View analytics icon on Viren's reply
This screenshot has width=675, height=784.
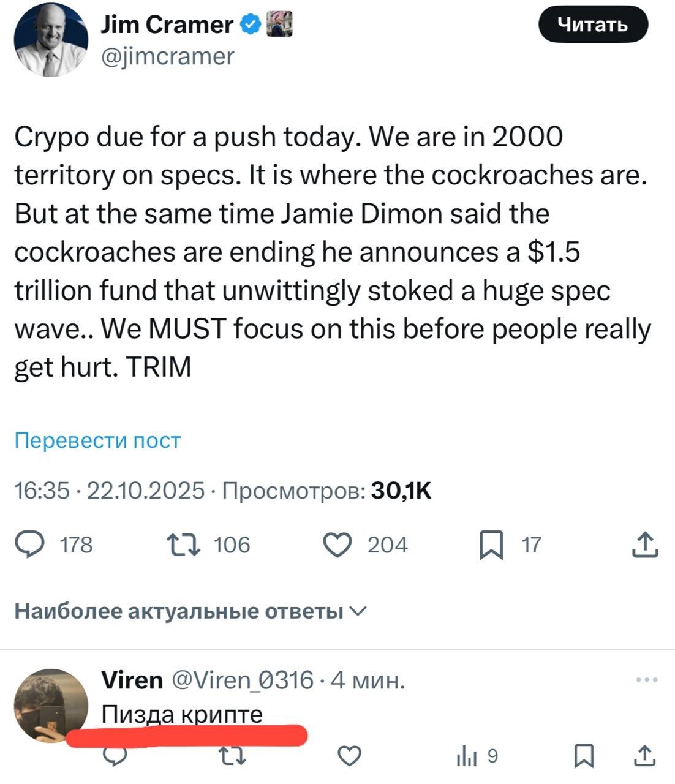coord(467,758)
